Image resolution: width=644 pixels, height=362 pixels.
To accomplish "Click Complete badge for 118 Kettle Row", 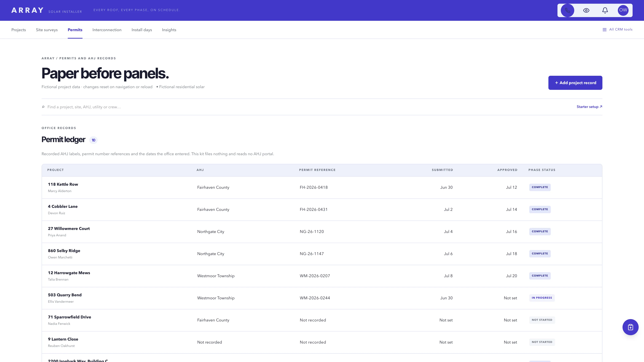I will coord(540,187).
